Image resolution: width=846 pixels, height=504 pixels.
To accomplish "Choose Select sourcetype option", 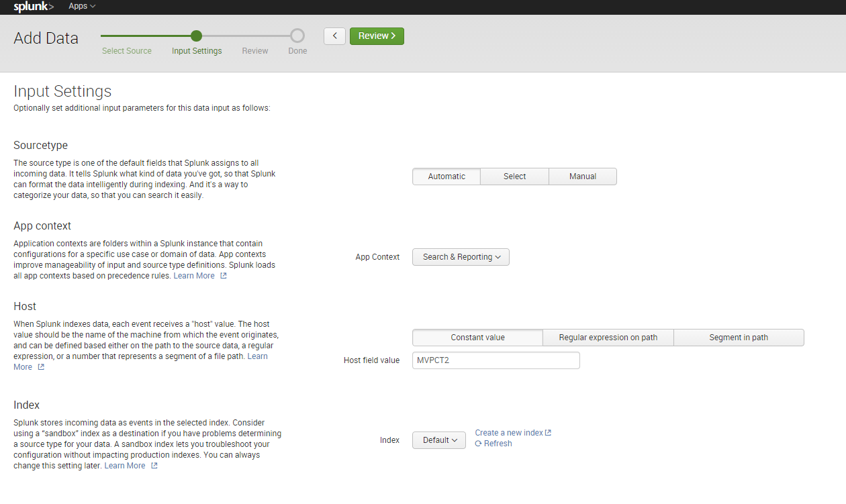I will tap(515, 177).
